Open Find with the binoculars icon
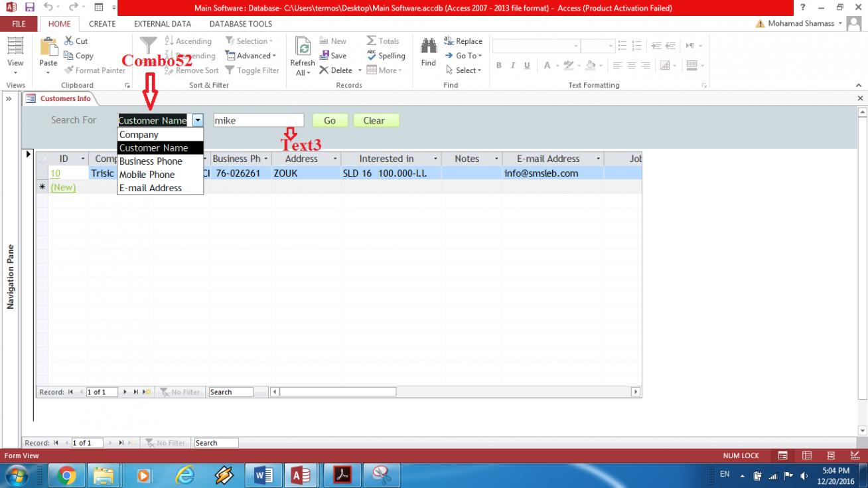 [429, 46]
